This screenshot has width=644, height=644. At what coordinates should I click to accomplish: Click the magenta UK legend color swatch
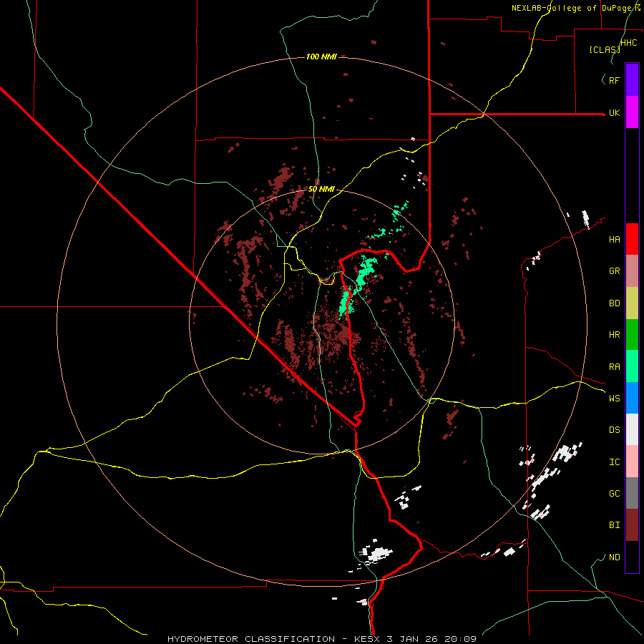(632, 112)
